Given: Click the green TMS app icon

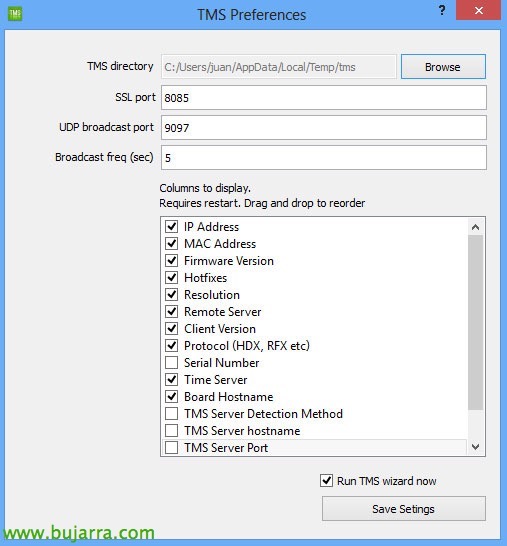Looking at the screenshot, I should (x=15, y=14).
